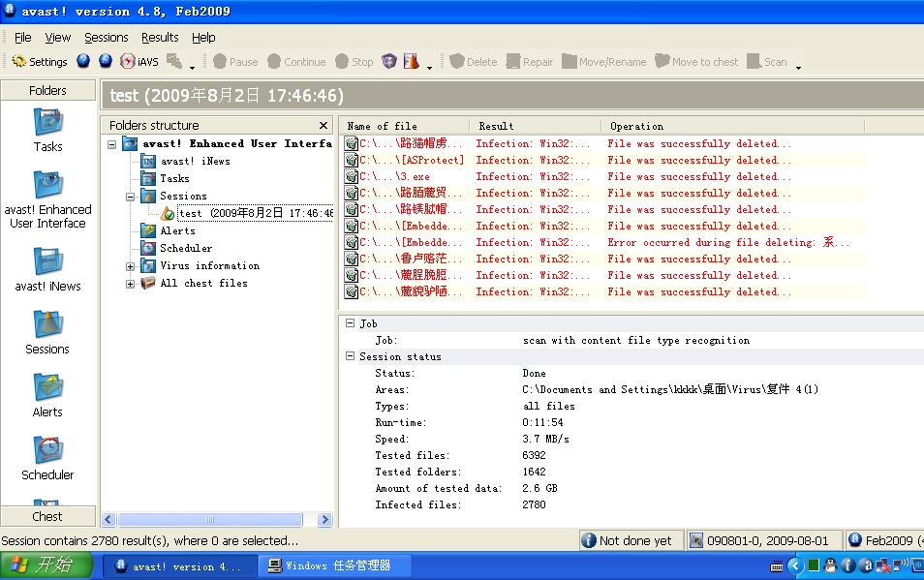Expand the All chest files node
Image resolution: width=924 pixels, height=580 pixels.
pyautogui.click(x=130, y=284)
